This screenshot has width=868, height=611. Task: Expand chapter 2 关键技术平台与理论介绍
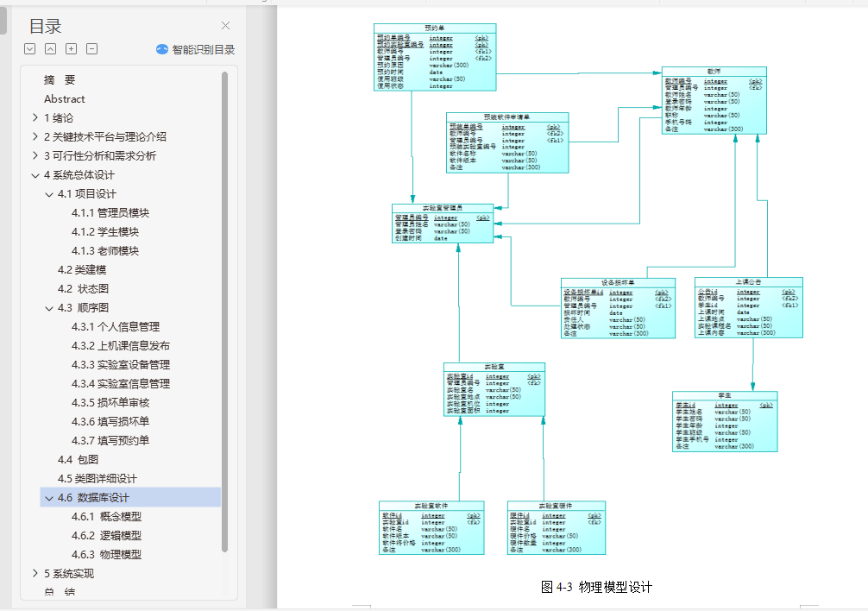pyautogui.click(x=35, y=136)
